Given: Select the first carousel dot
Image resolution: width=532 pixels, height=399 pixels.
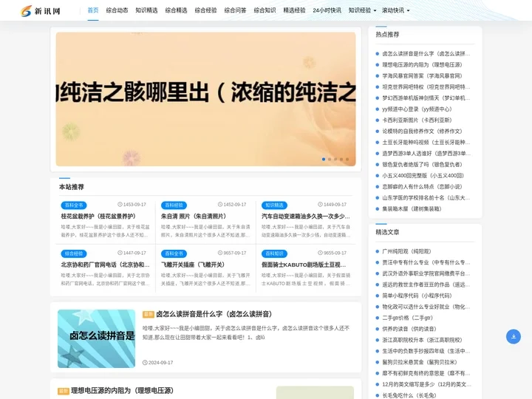Looking at the screenshot, I should 324,159.
